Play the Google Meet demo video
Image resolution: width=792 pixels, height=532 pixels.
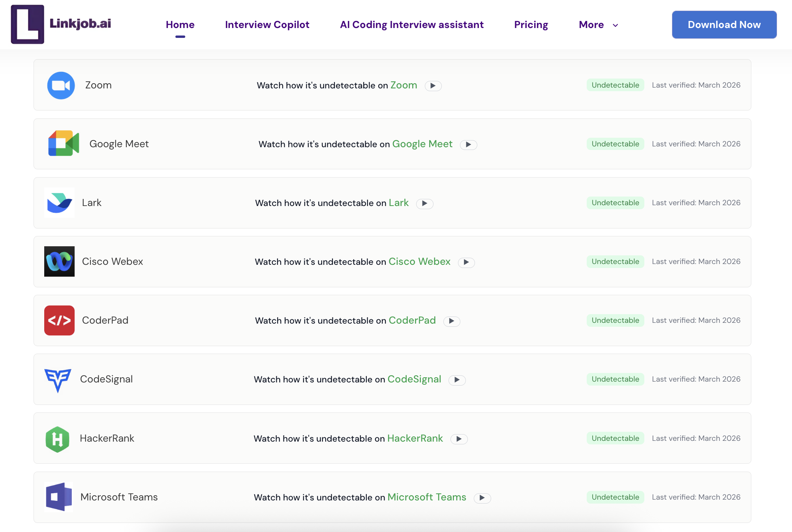[468, 144]
